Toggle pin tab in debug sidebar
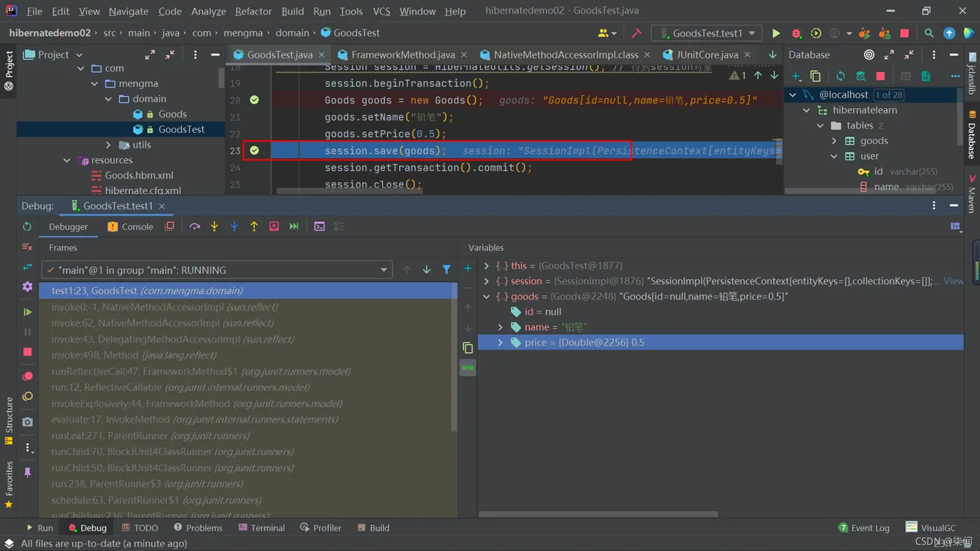The height and width of the screenshot is (551, 980). click(x=27, y=473)
